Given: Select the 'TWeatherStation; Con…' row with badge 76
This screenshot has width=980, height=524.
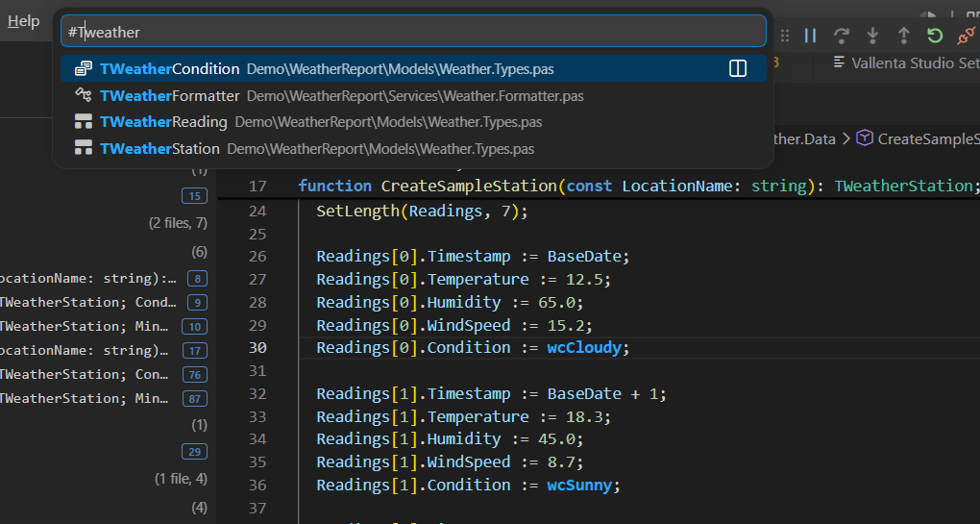Looking at the screenshot, I should tap(104, 374).
